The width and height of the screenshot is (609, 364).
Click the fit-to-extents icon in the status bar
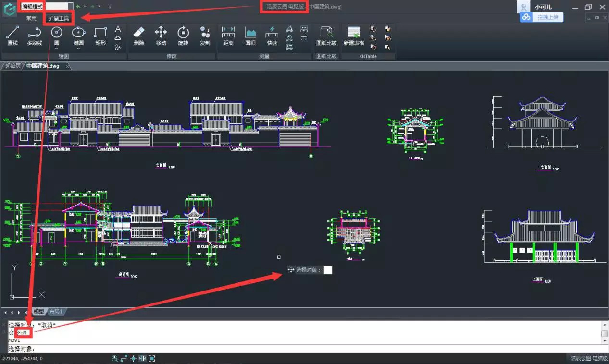152,359
